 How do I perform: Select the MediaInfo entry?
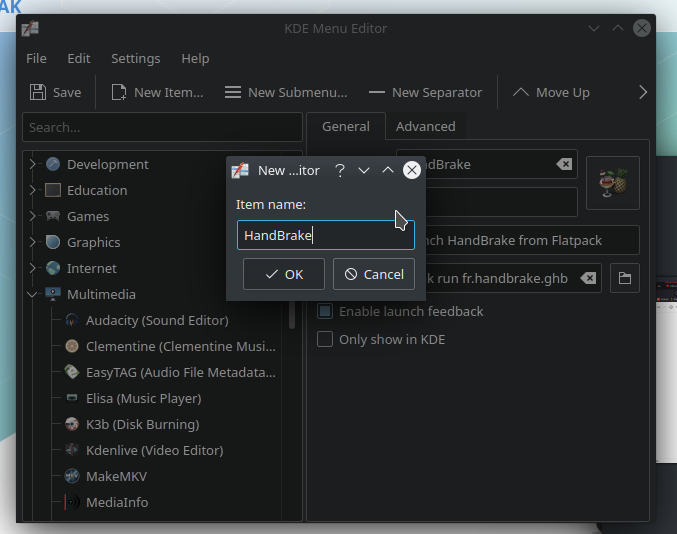[x=117, y=502]
